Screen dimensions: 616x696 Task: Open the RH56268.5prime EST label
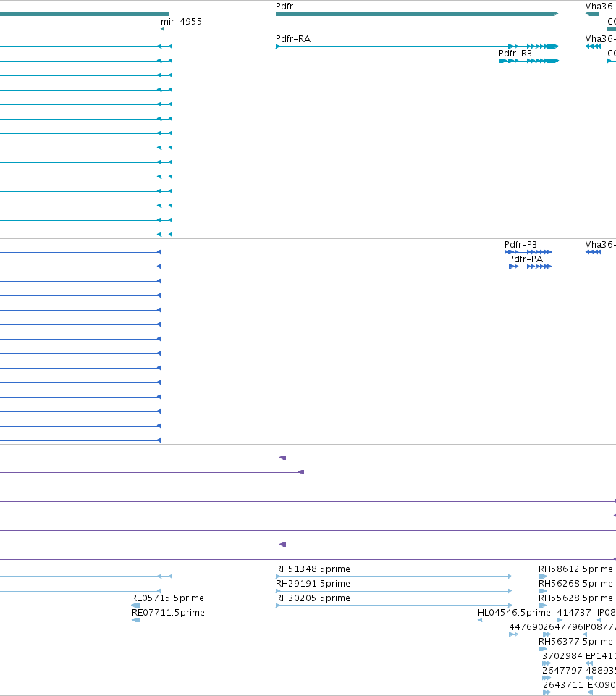point(575,583)
